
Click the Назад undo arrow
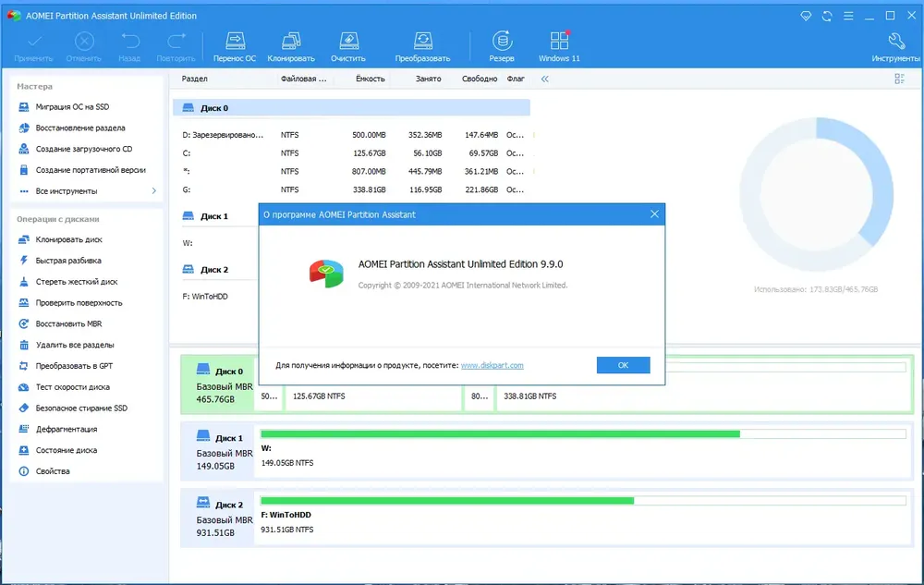(x=129, y=46)
